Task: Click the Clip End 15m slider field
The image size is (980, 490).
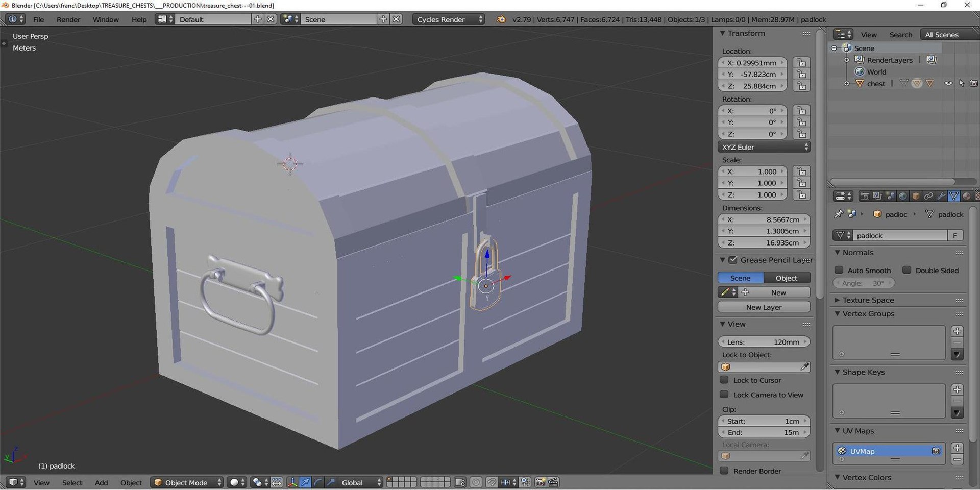Action: [x=764, y=432]
